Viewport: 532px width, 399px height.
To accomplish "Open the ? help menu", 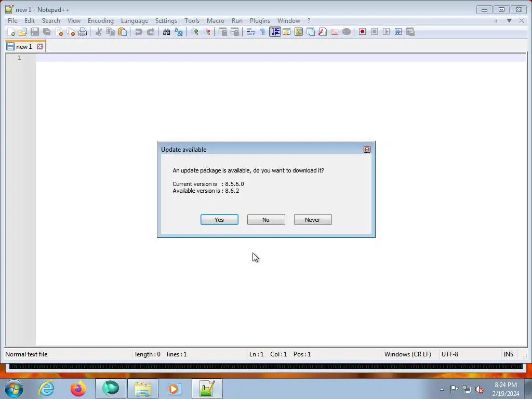I will pyautogui.click(x=309, y=21).
